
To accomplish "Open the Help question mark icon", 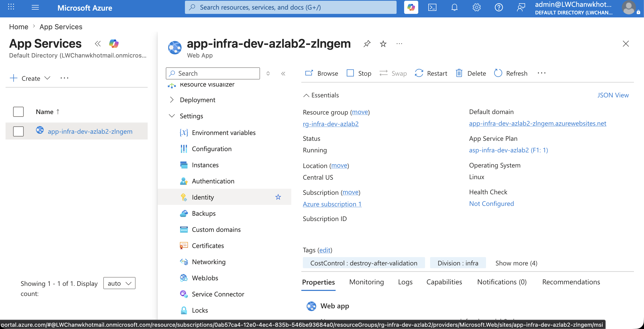I will point(499,7).
